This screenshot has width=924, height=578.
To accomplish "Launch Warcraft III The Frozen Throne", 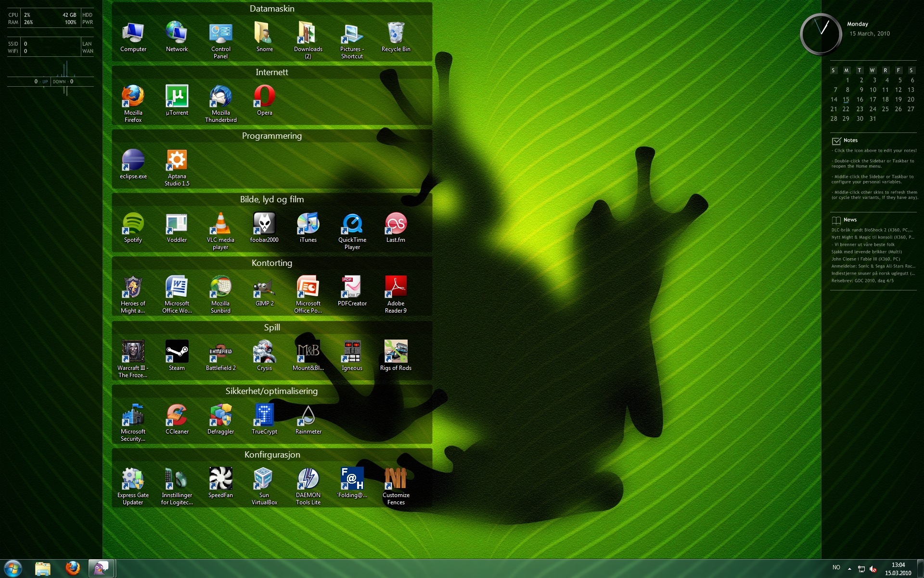I will click(x=133, y=359).
